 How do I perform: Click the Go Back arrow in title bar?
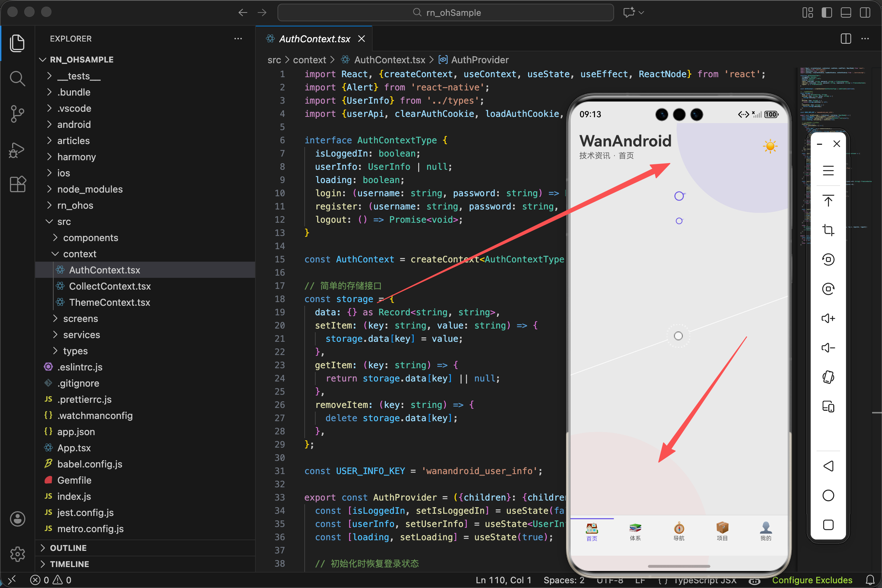tap(243, 12)
